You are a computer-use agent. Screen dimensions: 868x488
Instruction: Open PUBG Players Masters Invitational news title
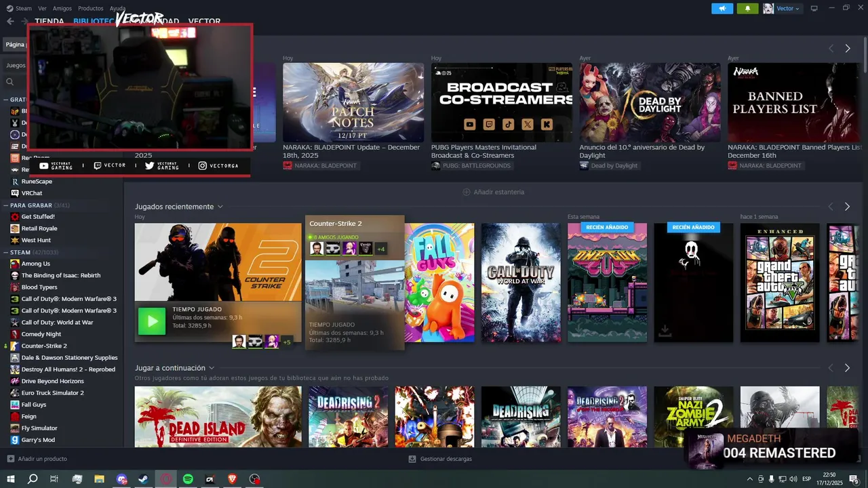pos(484,151)
